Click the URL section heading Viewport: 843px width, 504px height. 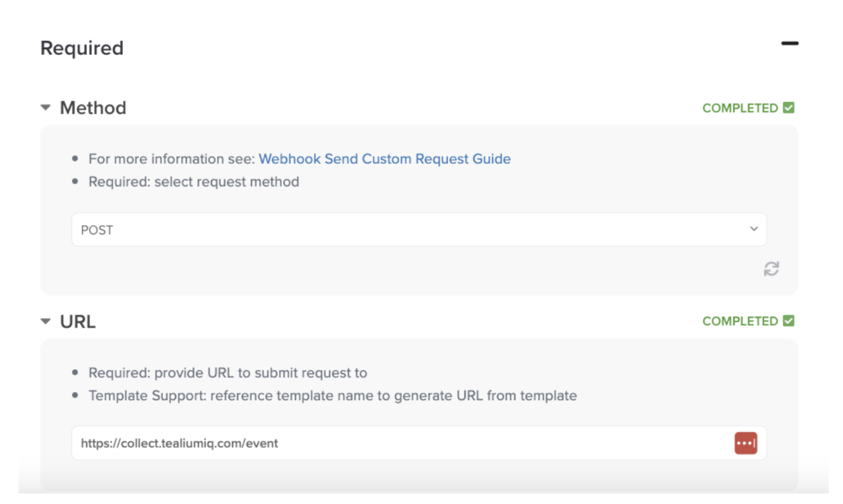pos(77,321)
